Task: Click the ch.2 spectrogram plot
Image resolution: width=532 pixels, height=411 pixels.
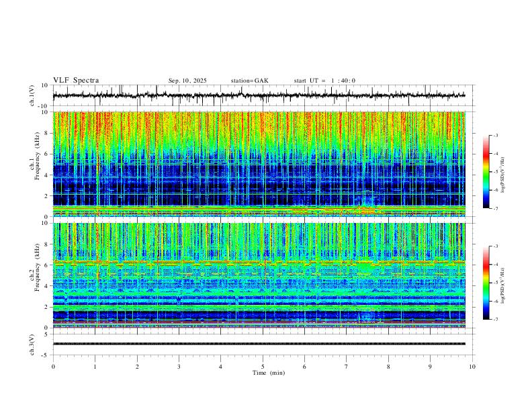Action: click(259, 275)
